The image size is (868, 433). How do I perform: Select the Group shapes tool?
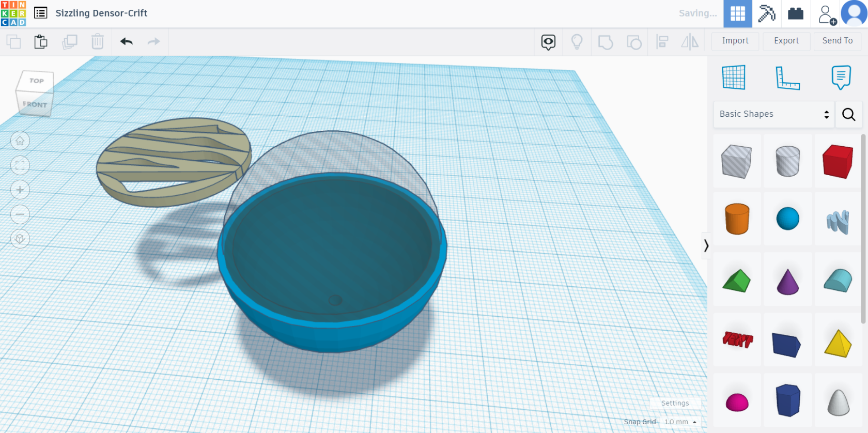click(x=606, y=41)
